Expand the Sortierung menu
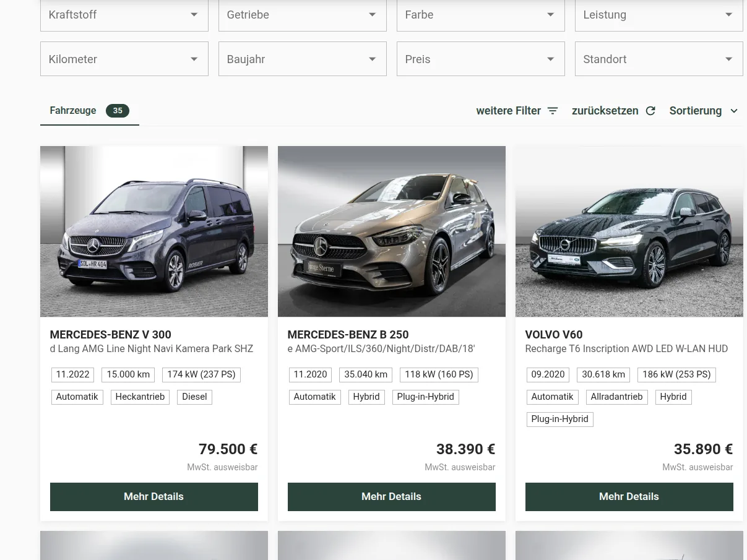 click(x=704, y=111)
